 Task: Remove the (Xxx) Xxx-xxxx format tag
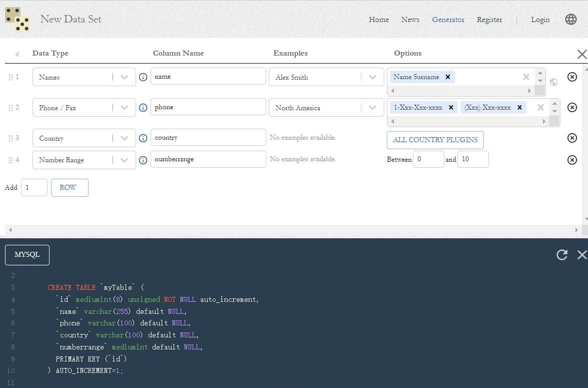[x=519, y=108]
